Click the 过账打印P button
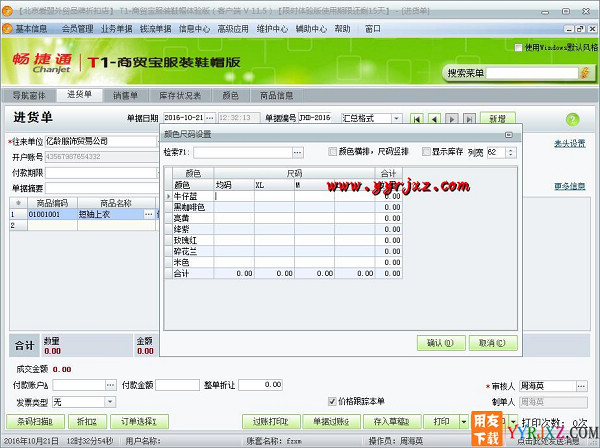Viewport: 600px width, 448px height. (x=271, y=422)
